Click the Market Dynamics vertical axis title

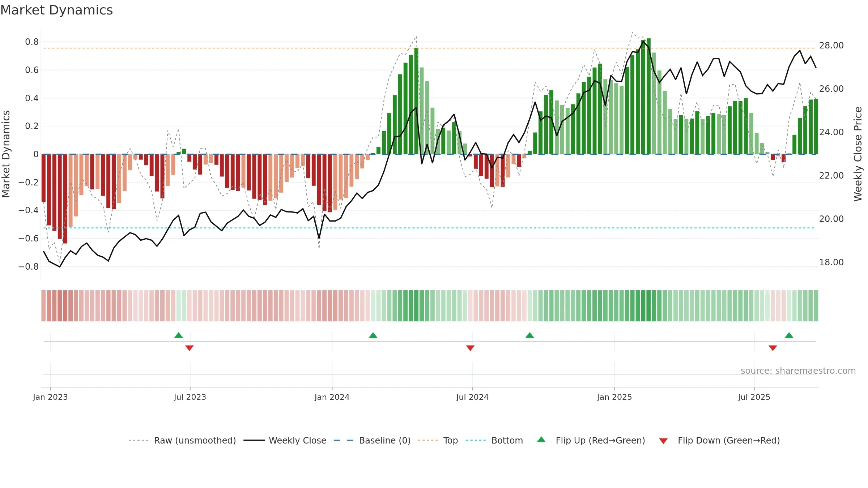6,154
